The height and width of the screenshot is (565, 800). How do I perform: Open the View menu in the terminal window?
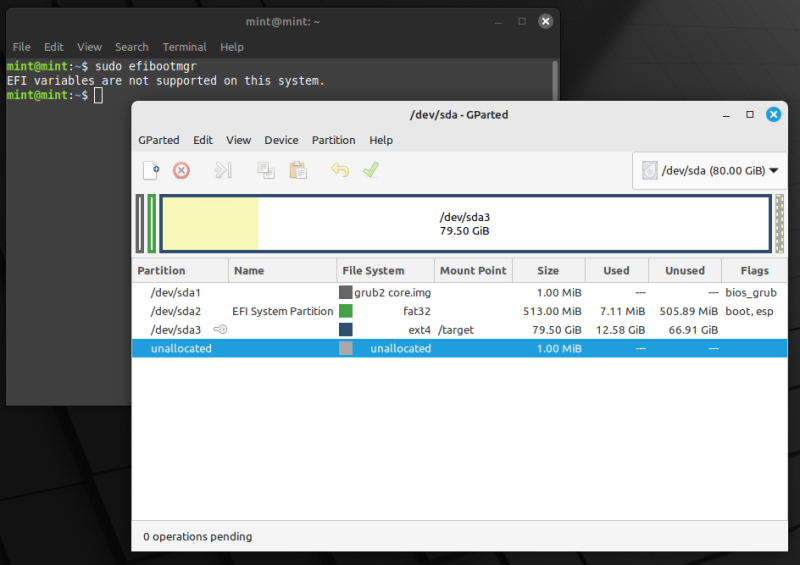(x=89, y=47)
